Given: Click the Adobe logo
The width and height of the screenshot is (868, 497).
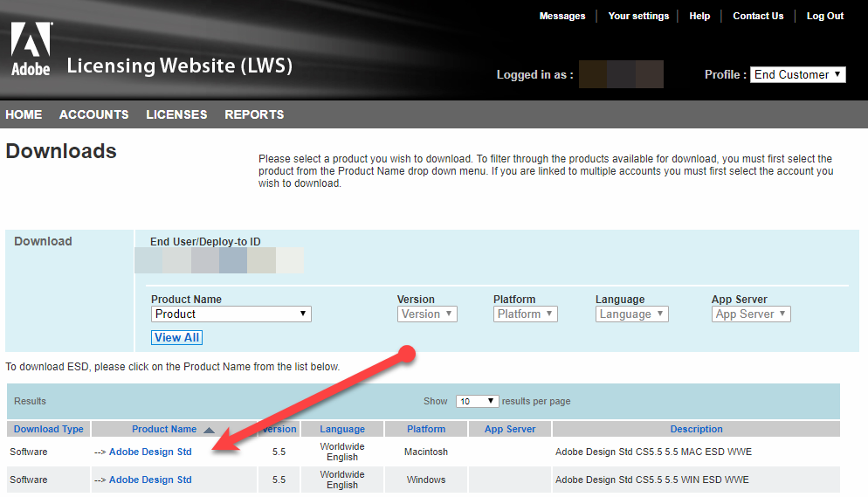Looking at the screenshot, I should [31, 49].
